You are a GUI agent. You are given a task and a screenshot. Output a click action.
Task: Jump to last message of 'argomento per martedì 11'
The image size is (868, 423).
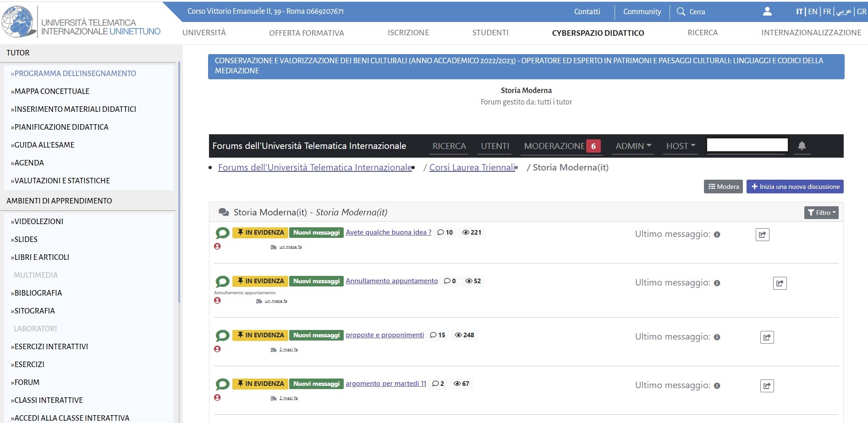pos(767,386)
